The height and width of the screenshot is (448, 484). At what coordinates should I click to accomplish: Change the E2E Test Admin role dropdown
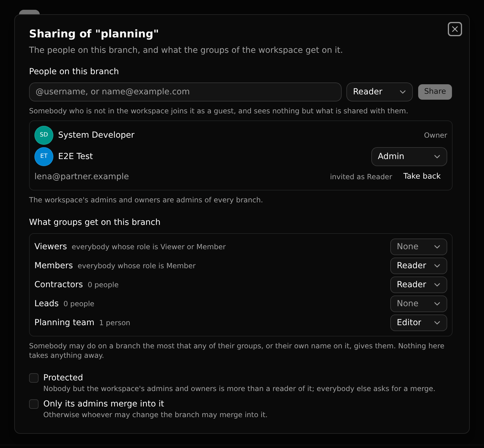(x=409, y=156)
